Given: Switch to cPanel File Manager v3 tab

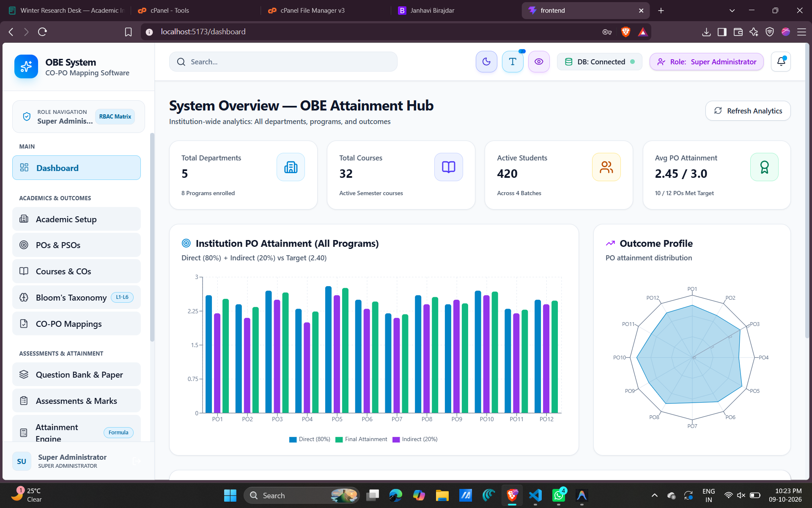Looking at the screenshot, I should [x=326, y=11].
